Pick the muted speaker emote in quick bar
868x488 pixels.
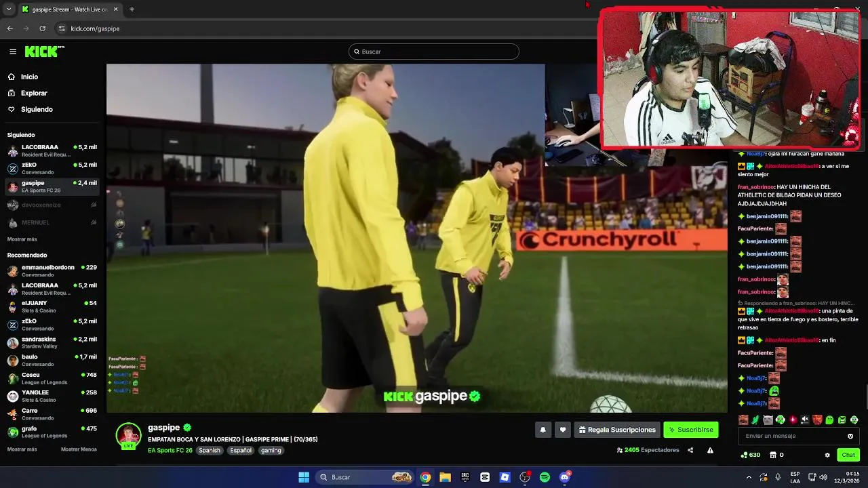pyautogui.click(x=804, y=420)
